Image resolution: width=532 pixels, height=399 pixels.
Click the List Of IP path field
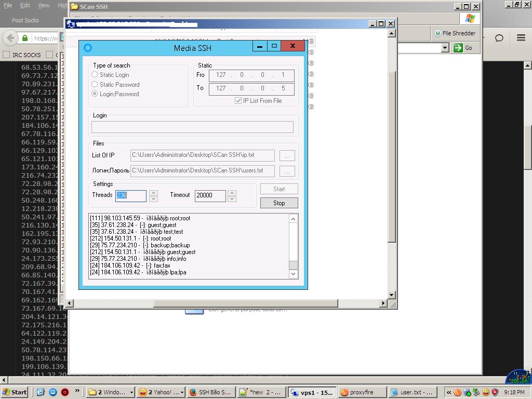pyautogui.click(x=203, y=155)
